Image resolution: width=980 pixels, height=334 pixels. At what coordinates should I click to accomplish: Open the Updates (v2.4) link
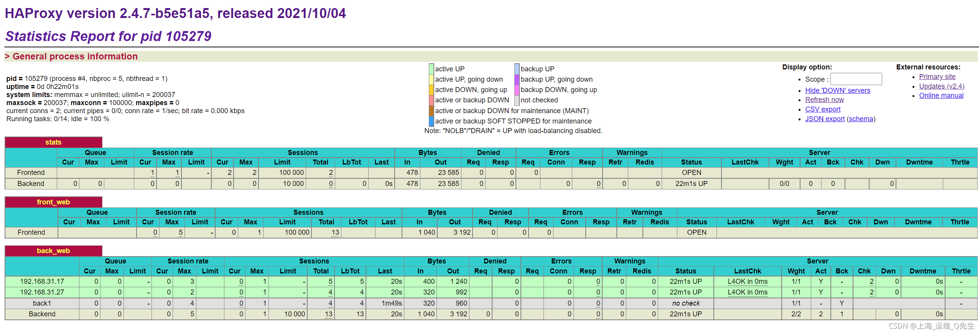click(x=941, y=86)
